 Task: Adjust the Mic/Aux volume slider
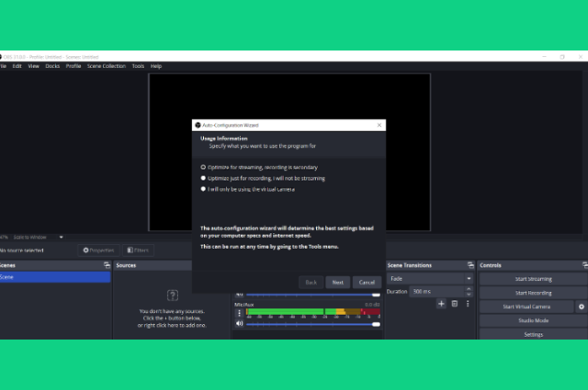pyautogui.click(x=313, y=325)
